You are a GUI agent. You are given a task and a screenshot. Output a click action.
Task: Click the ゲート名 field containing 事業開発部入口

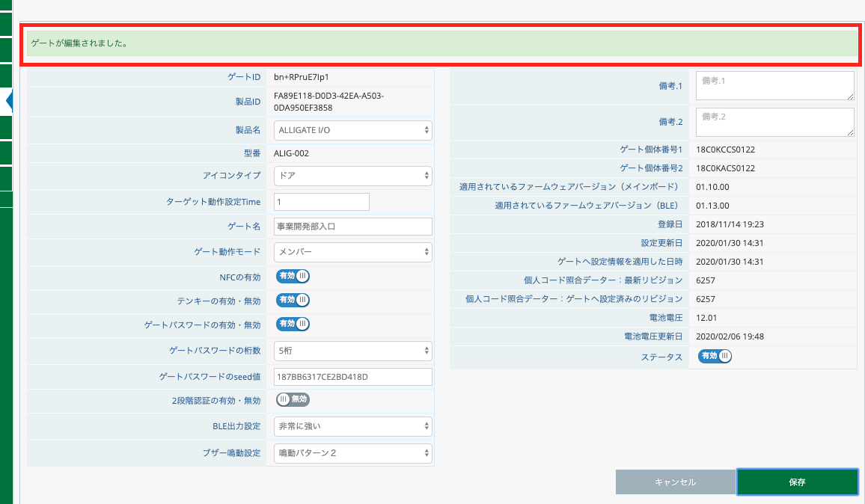[x=353, y=227]
